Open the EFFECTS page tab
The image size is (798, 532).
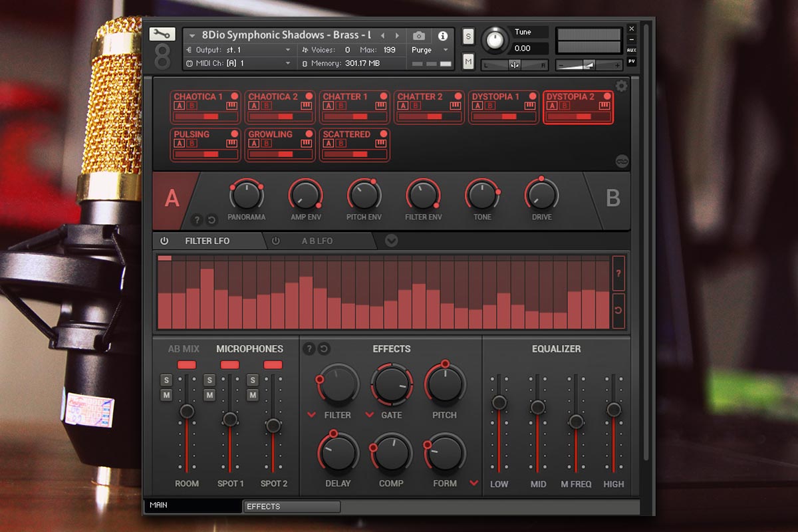(x=292, y=507)
